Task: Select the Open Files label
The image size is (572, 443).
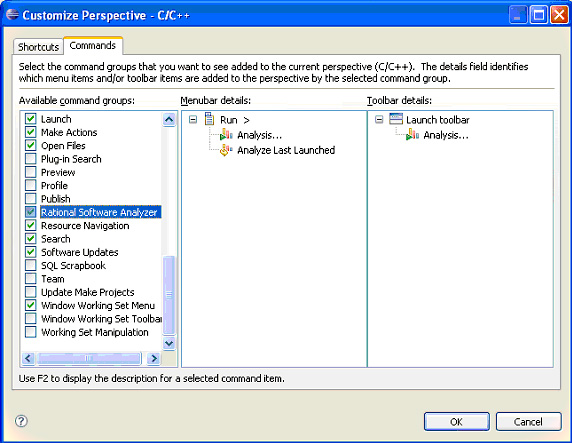Action: (63, 146)
